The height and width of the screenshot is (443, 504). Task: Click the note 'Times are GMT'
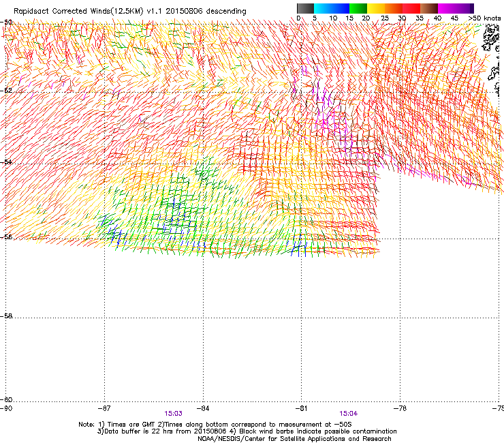(x=131, y=425)
